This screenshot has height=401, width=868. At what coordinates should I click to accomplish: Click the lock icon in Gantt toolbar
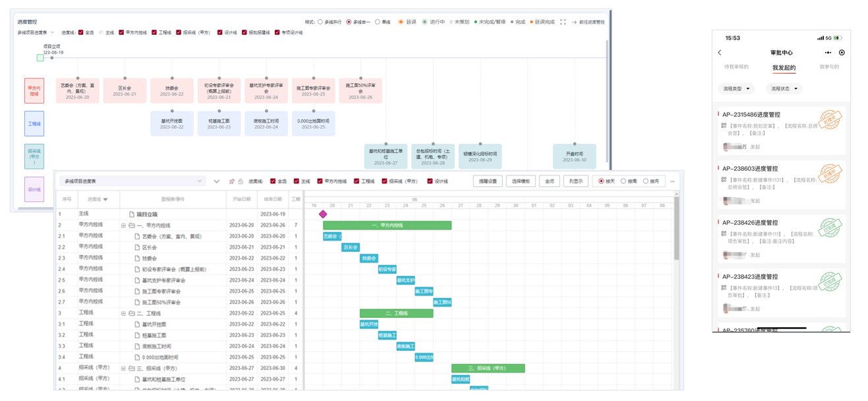point(241,181)
